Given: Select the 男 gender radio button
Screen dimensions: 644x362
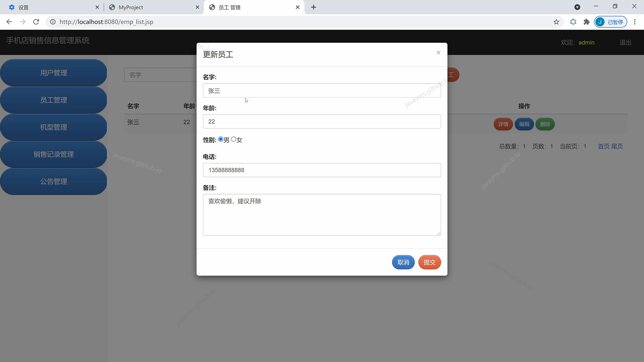Looking at the screenshot, I should [221, 139].
